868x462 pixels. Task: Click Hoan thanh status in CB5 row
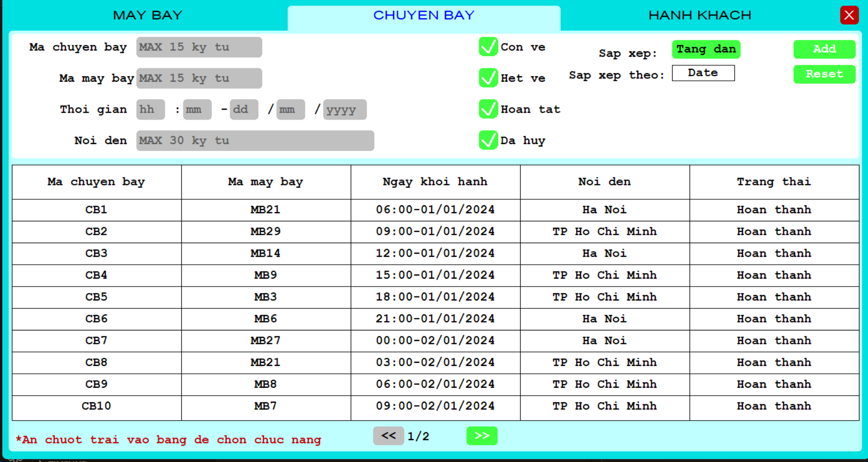point(774,298)
